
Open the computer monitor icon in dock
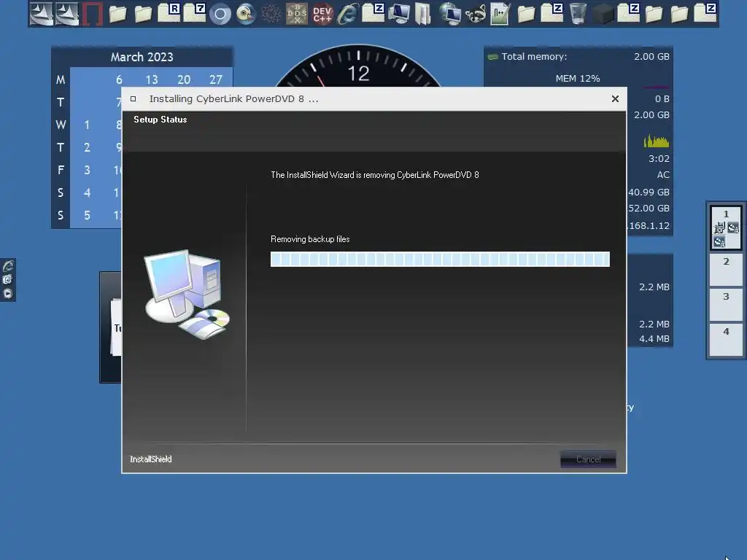pyautogui.click(x=399, y=14)
